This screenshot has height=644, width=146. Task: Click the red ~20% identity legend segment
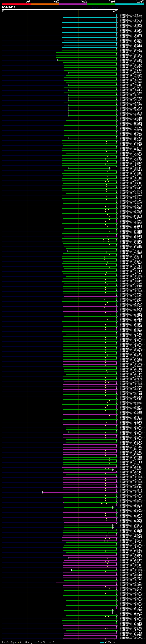[16, 4]
